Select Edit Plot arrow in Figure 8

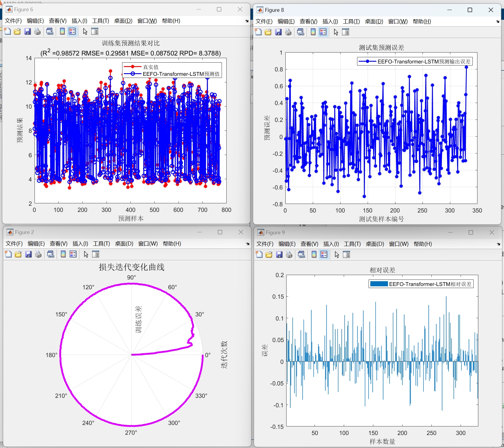(x=336, y=32)
